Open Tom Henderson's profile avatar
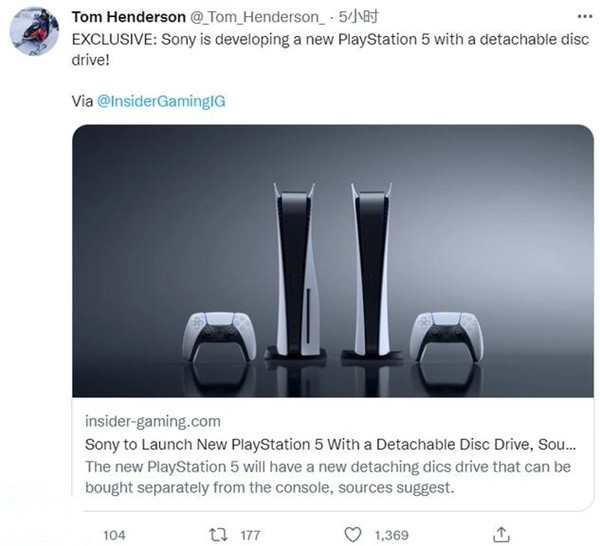This screenshot has width=600, height=546. coord(34,36)
